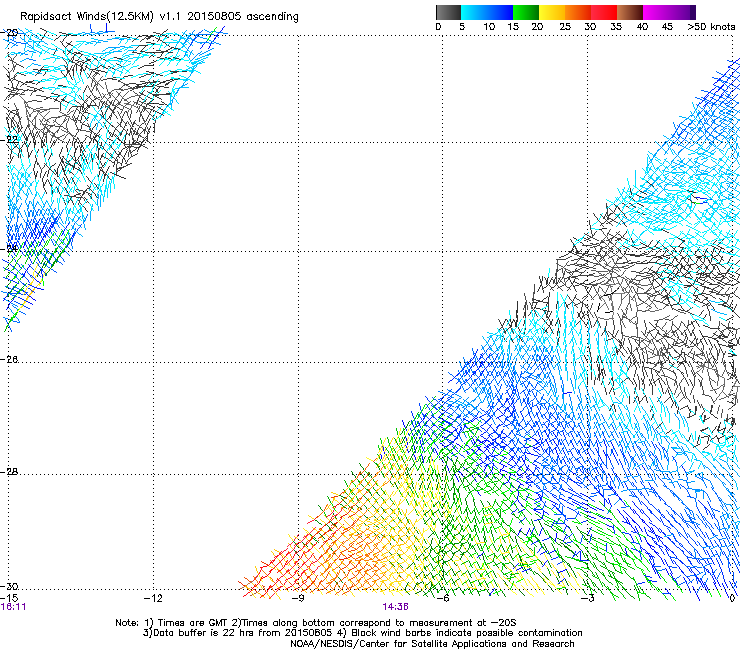Click the cyan-blue 5–15 knots legend segment
This screenshot has height=650, width=740.
pos(487,12)
